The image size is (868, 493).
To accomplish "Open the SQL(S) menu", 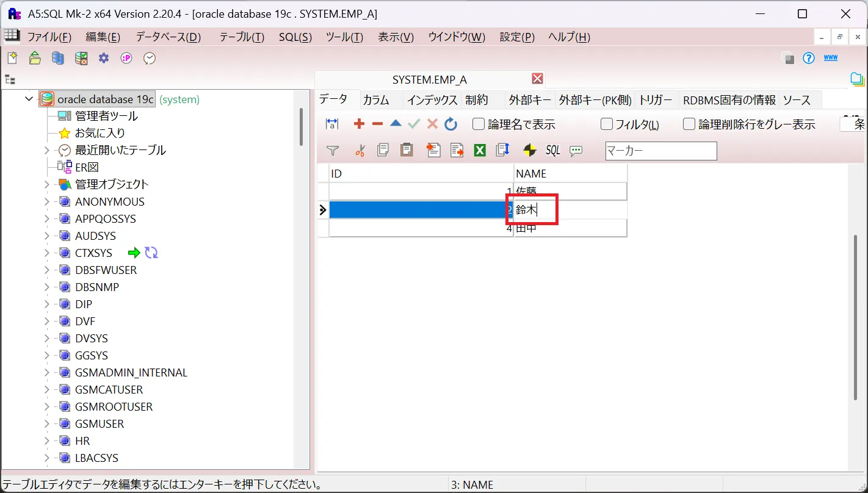I will (x=295, y=37).
